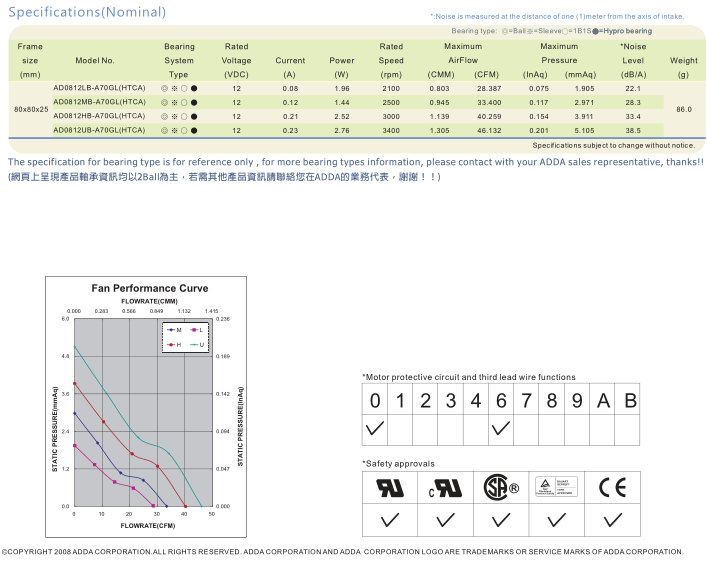
Task: Click the 'FLOWRATE(CFM)' axis label
Action: coord(147,526)
